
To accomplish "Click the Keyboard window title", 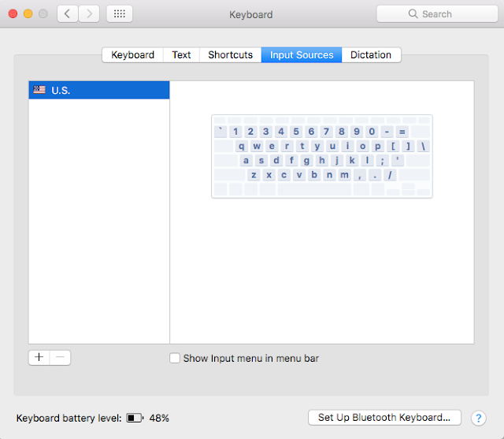I will (251, 14).
